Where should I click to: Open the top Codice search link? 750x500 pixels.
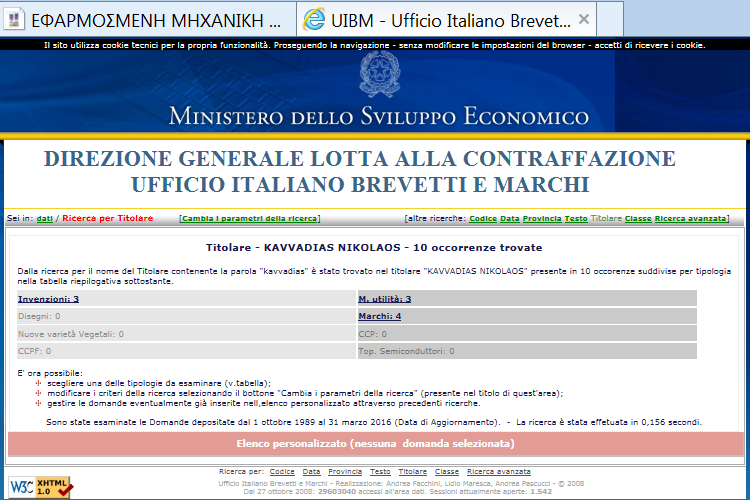[483, 219]
